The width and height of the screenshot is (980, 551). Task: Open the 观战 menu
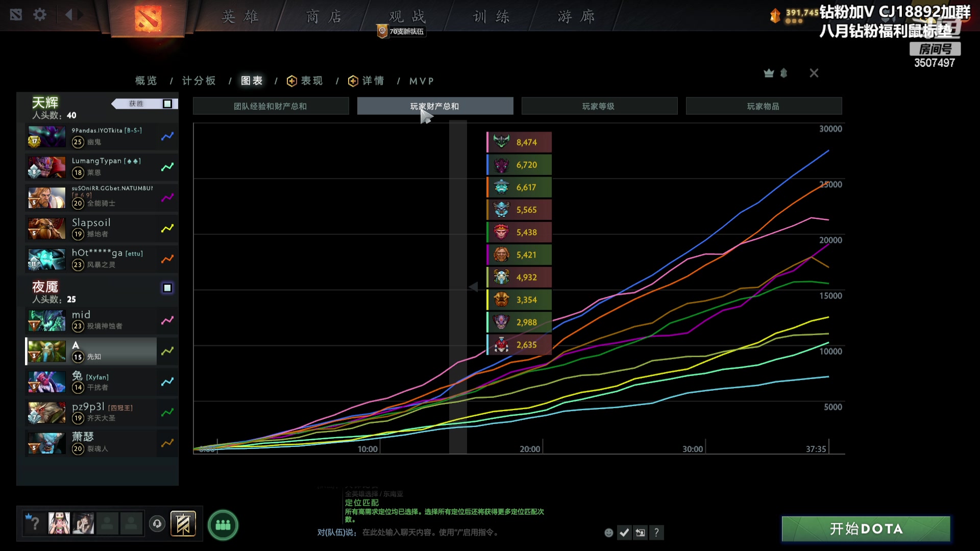tap(407, 17)
